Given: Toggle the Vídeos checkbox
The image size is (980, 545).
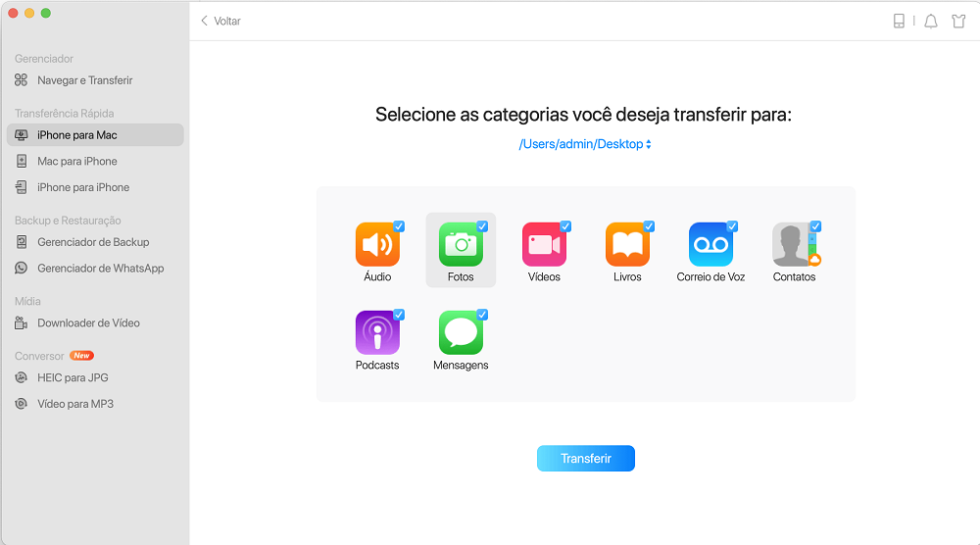Looking at the screenshot, I should [x=565, y=226].
